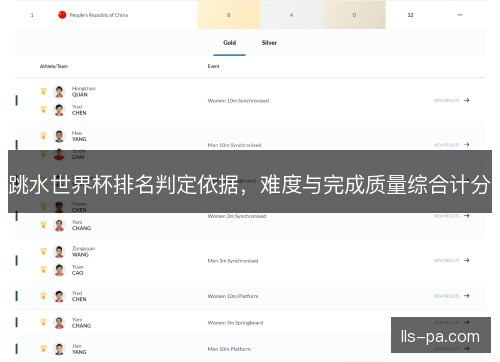Switch to the Silver tab
The width and height of the screenshot is (500, 362).
point(269,43)
